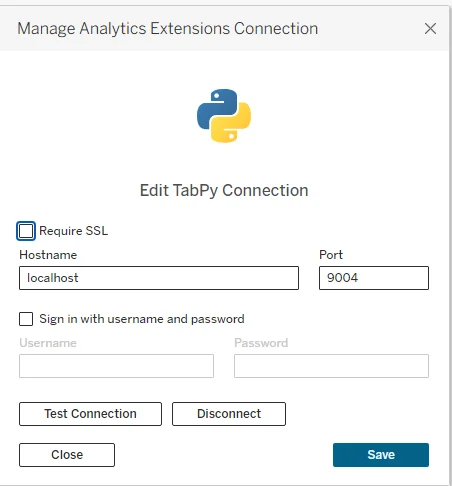Click the Port field showing 9004
Image resolution: width=452 pixels, height=486 pixels.
click(374, 278)
